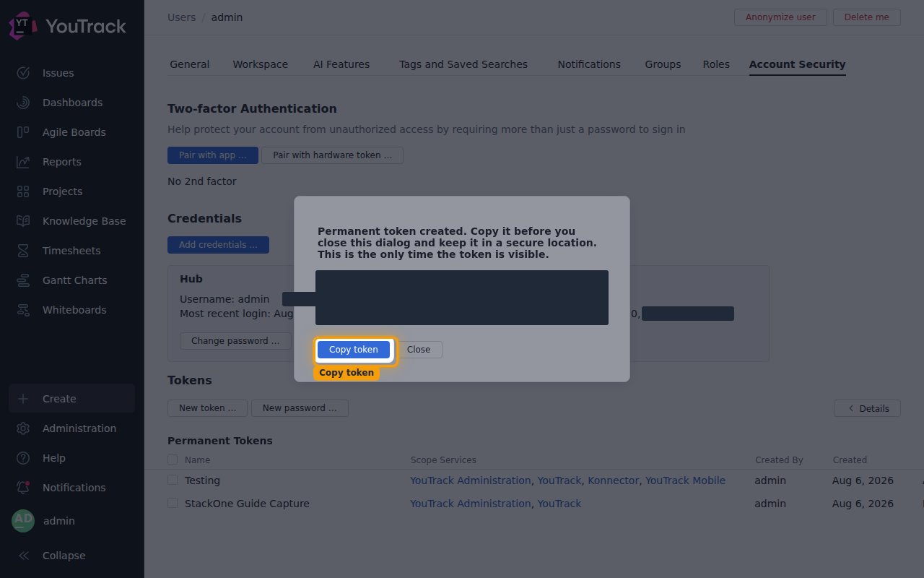Click the Created By column header
Screen dimensions: 924x578
click(779, 460)
